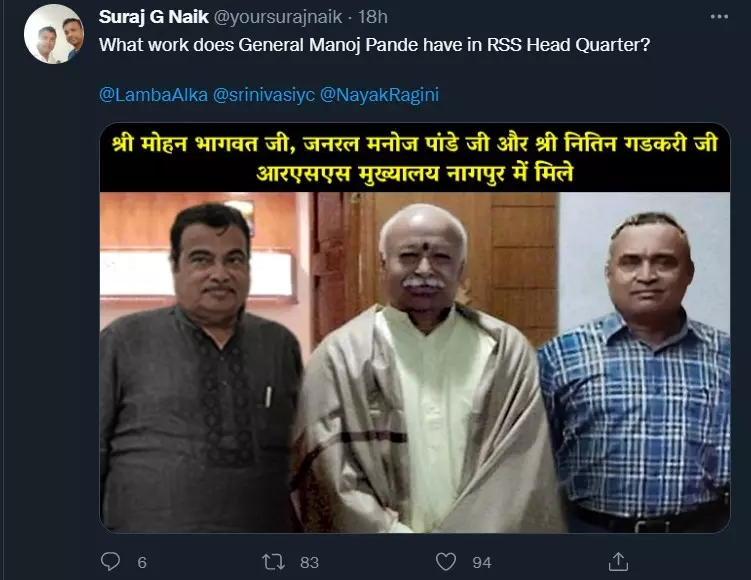Screen dimensions: 751x580
Task: Open the share tweet icon
Action: [x=618, y=561]
